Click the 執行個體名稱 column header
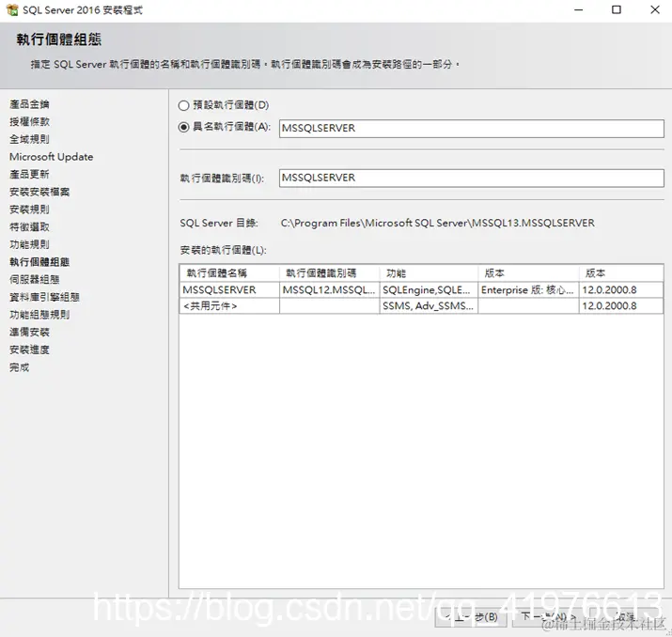The width and height of the screenshot is (672, 637). pos(229,273)
